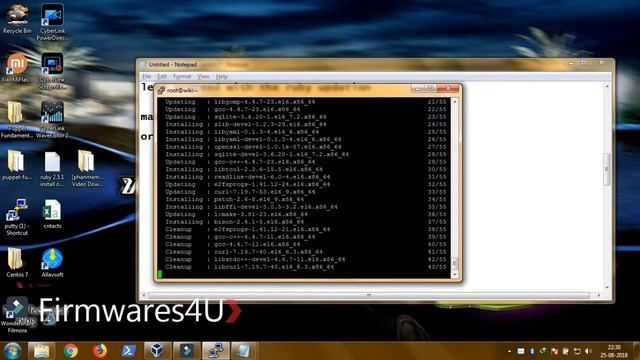Viewport: 640px width, 360px height.
Task: Click the Notepad horizontal scrollbar right arrow
Action: coord(599,295)
